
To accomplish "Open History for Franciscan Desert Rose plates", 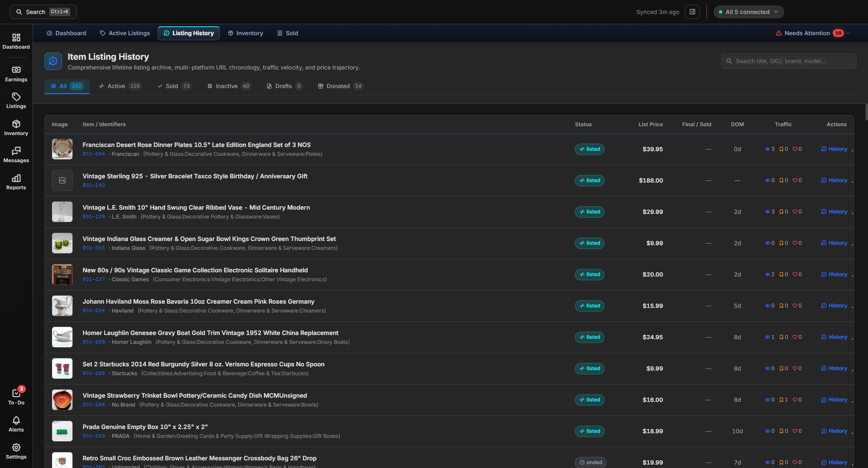I will click(834, 149).
